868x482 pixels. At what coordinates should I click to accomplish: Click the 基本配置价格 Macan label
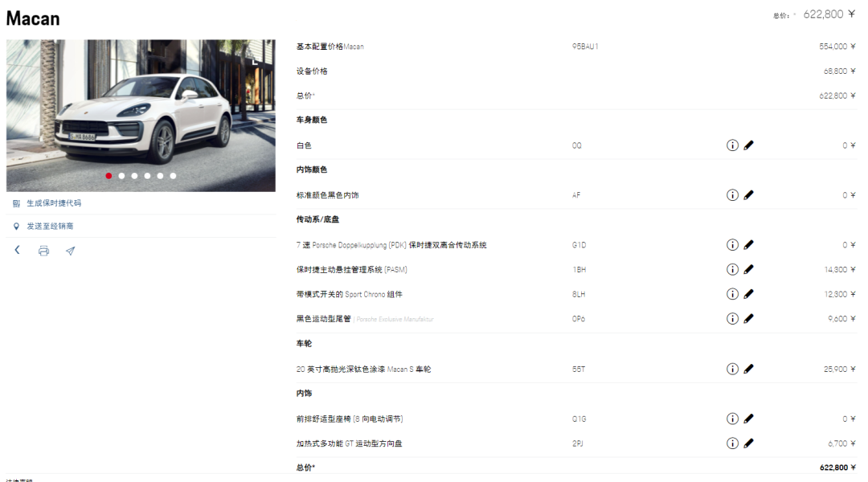point(330,47)
